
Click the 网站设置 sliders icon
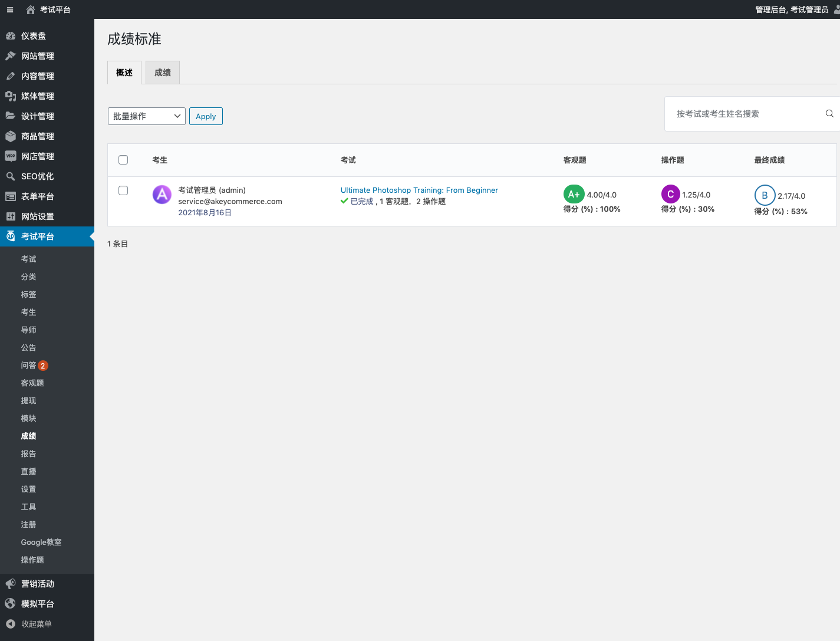(x=11, y=216)
